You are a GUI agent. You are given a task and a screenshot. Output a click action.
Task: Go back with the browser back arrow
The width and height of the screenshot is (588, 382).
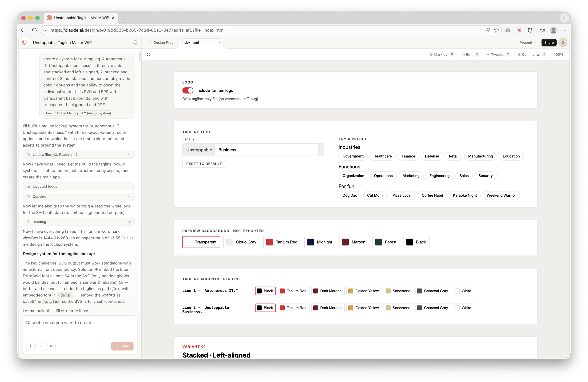coord(24,30)
